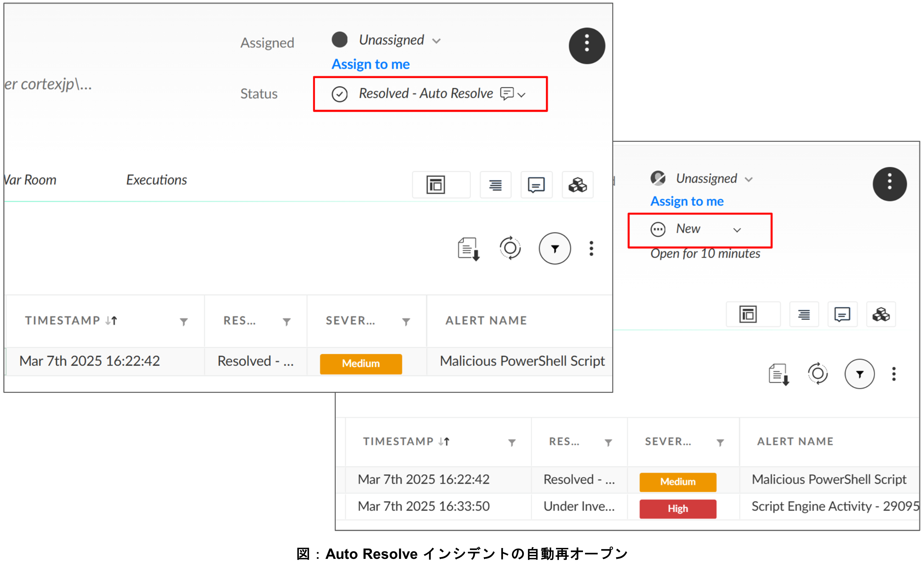Click Assign to me in the left window
Viewport: 924px width, 571px height.
370,64
